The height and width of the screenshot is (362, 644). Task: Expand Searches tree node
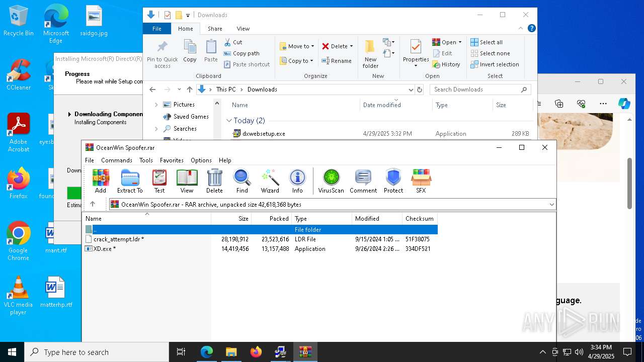[x=156, y=129]
